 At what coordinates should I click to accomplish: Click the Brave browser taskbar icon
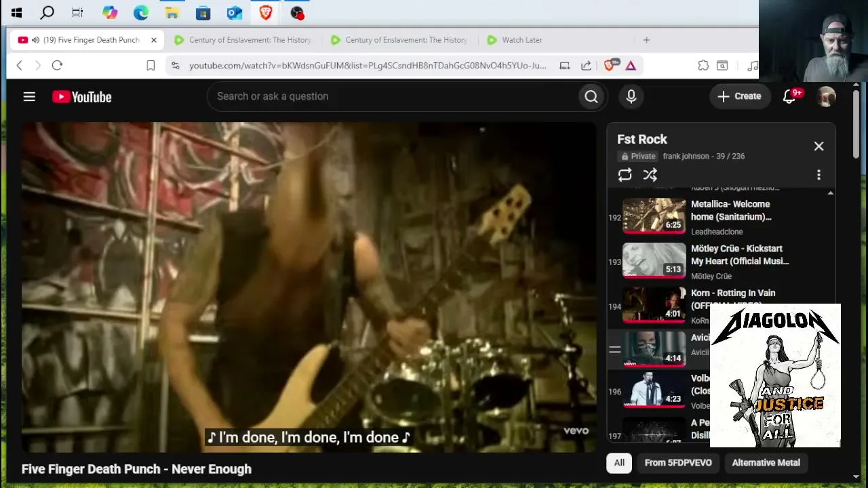(x=265, y=12)
